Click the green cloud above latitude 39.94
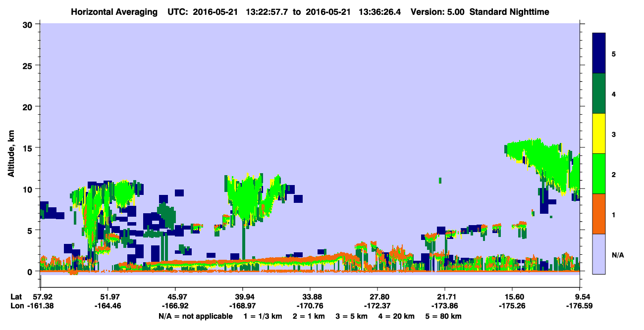The width and height of the screenshot is (644, 330). pyautogui.click(x=246, y=198)
